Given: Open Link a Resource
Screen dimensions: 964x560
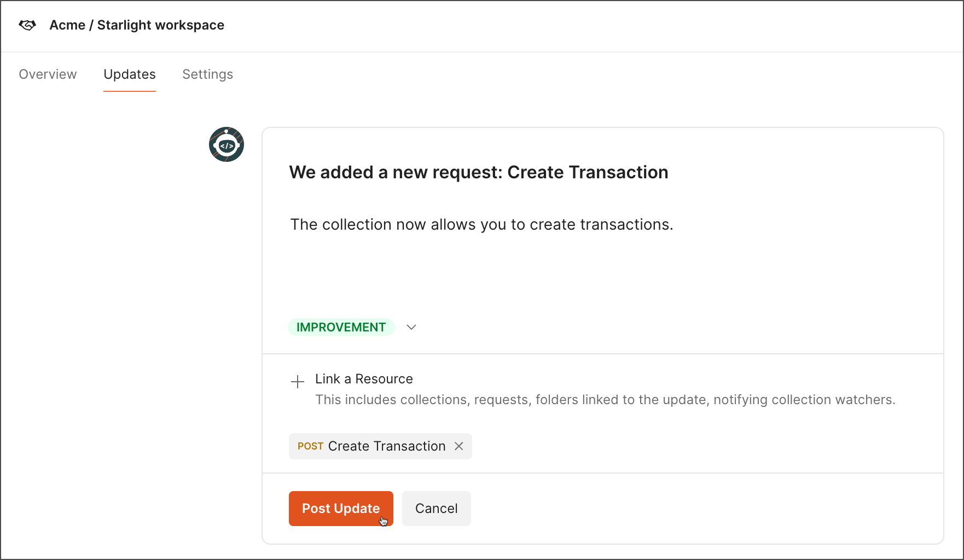Looking at the screenshot, I should 364,378.
